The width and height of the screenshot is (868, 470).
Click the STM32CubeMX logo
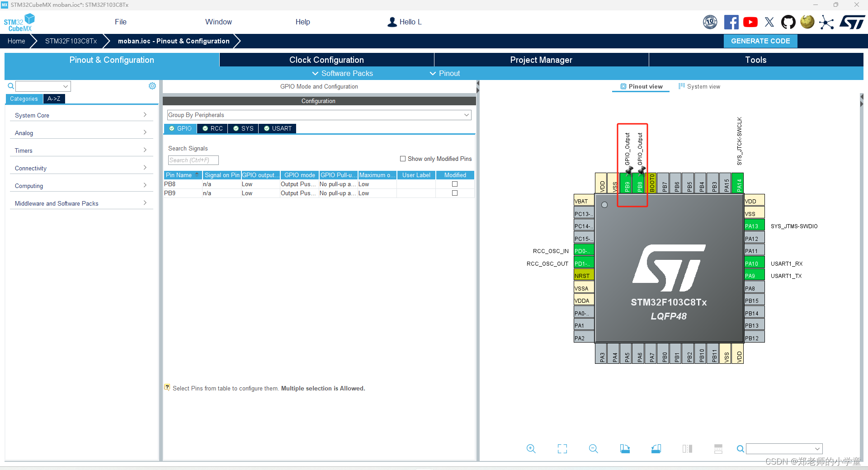point(19,23)
